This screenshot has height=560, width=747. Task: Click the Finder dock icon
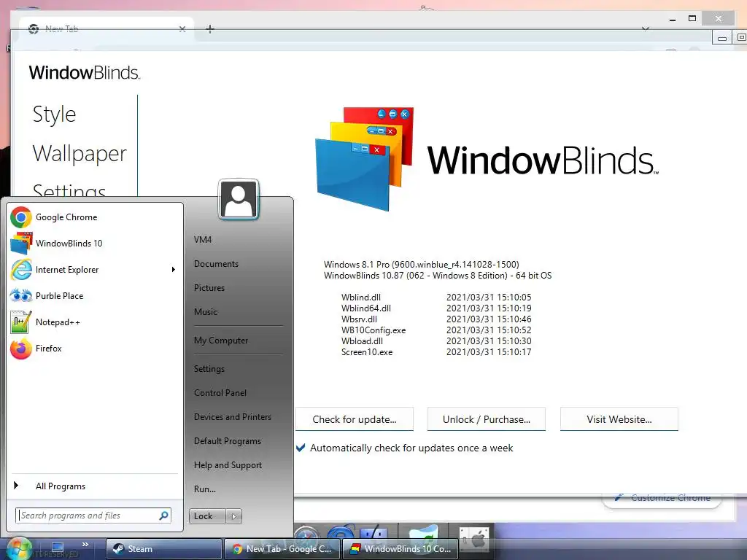point(374,535)
